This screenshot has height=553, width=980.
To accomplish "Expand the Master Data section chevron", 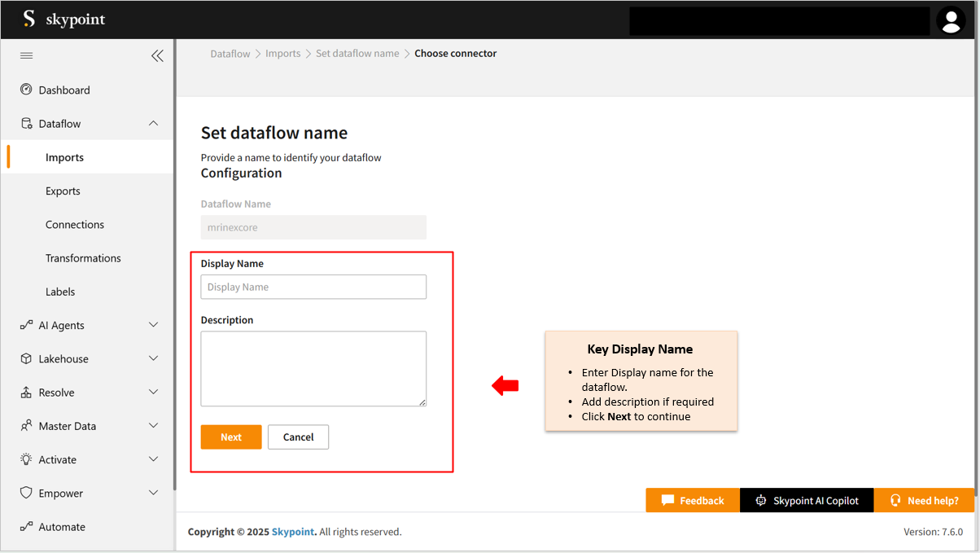I will pyautogui.click(x=153, y=426).
